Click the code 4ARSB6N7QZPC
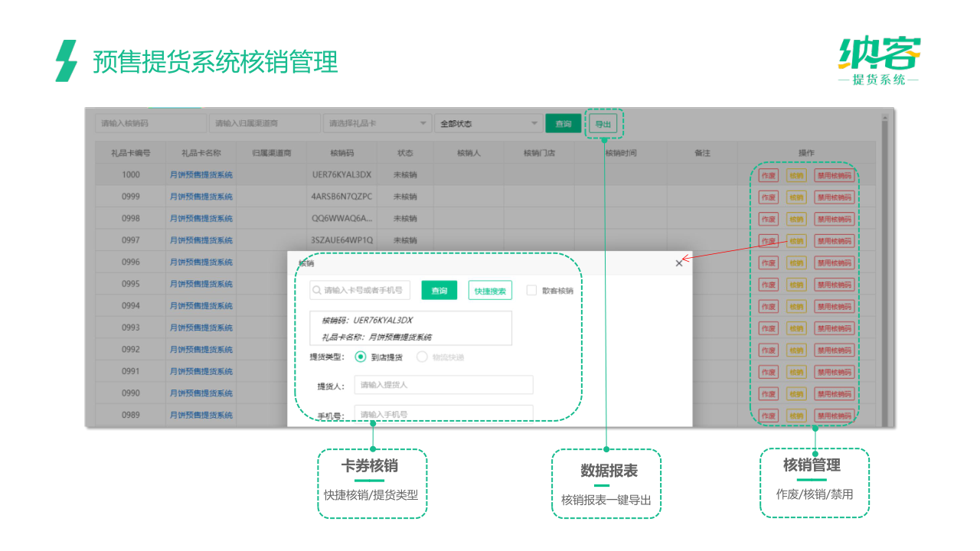This screenshot has height=551, width=980. (x=342, y=197)
